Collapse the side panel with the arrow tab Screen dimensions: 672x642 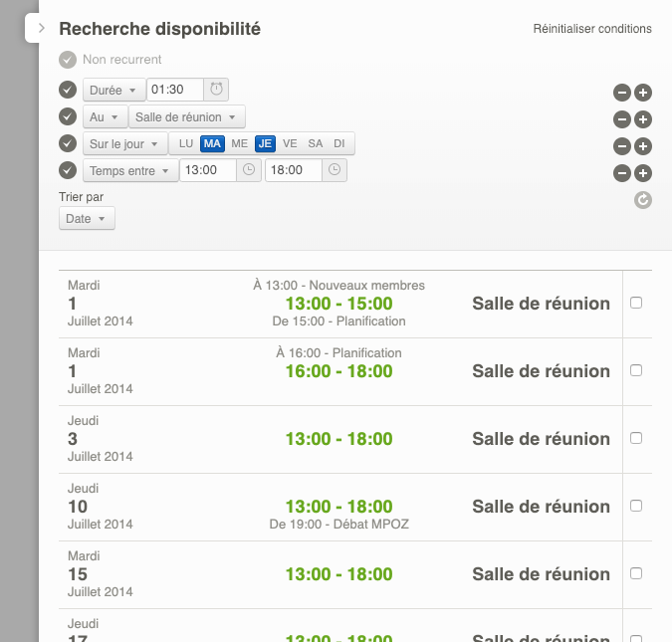(x=41, y=29)
